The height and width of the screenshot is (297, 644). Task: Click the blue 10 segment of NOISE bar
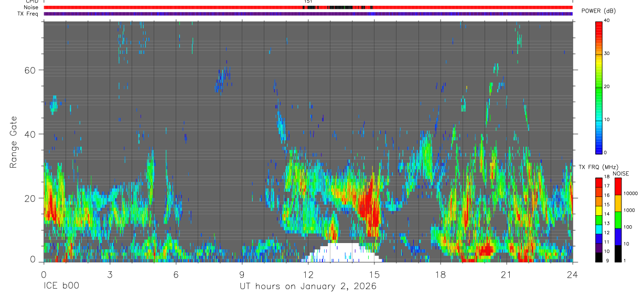[x=618, y=236]
